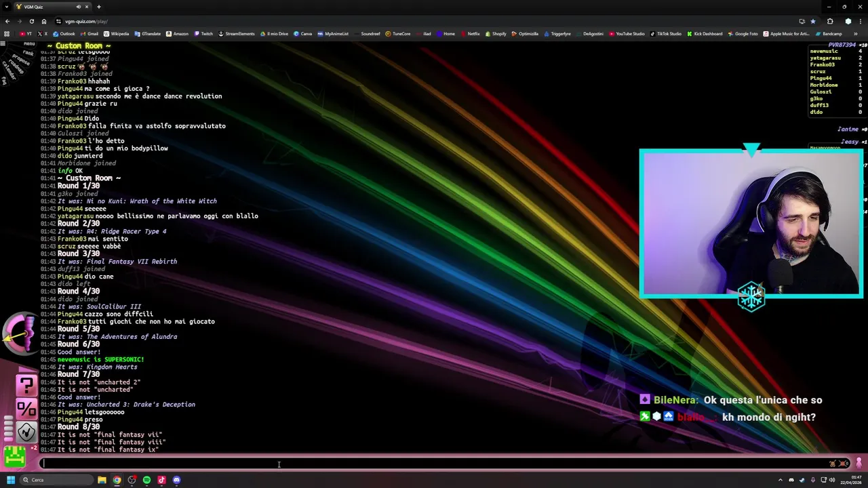The width and height of the screenshot is (868, 488).
Task: Open the Gmail bookmark
Action: (x=89, y=34)
